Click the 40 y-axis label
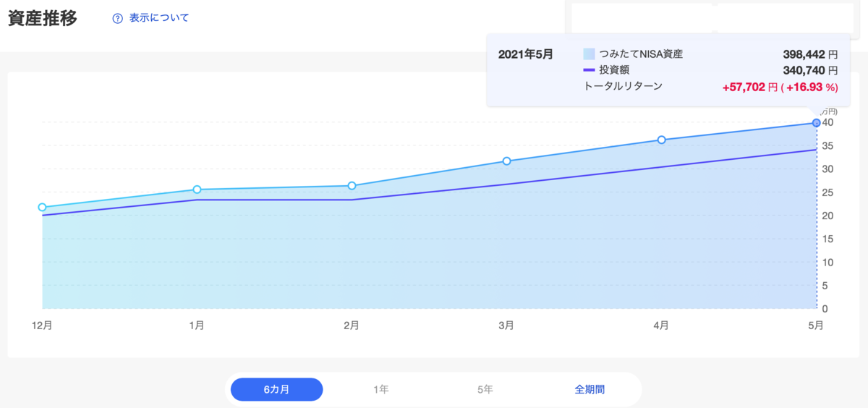The width and height of the screenshot is (868, 408). pyautogui.click(x=827, y=122)
